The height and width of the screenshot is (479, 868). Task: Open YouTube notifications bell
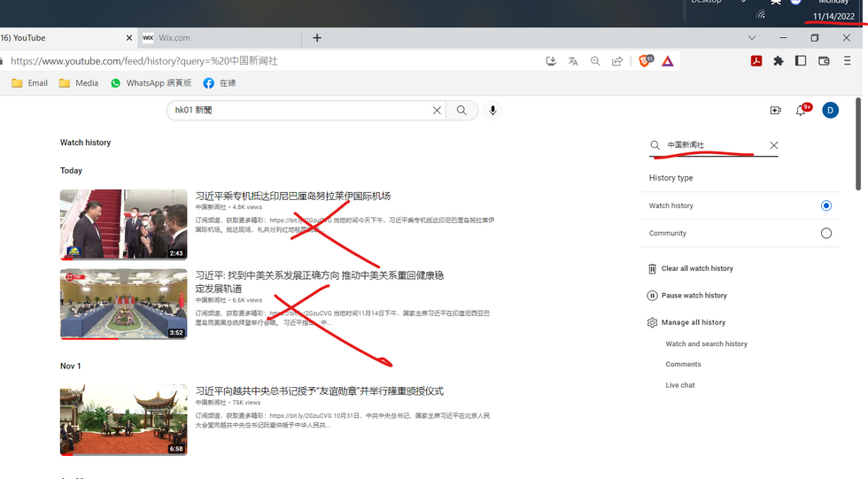pyautogui.click(x=802, y=110)
